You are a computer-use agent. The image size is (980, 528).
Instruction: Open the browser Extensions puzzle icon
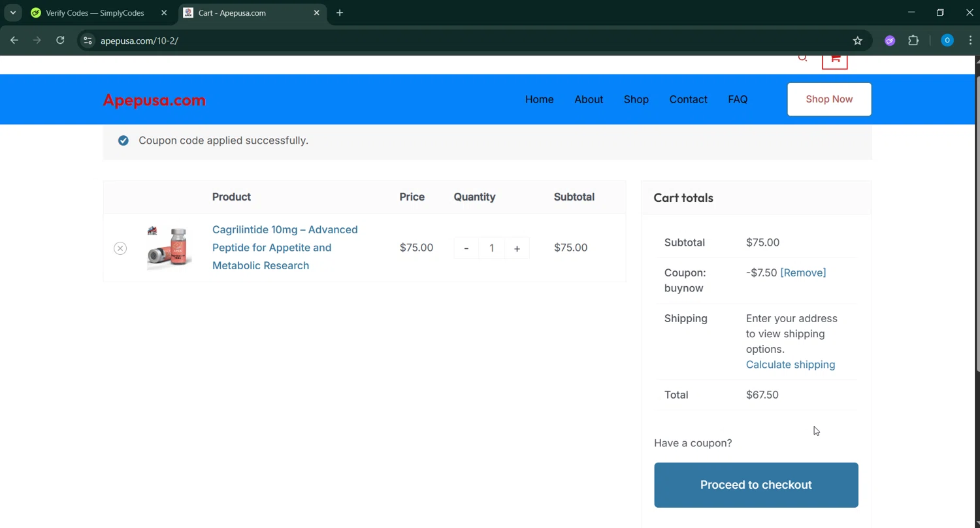pyautogui.click(x=913, y=41)
